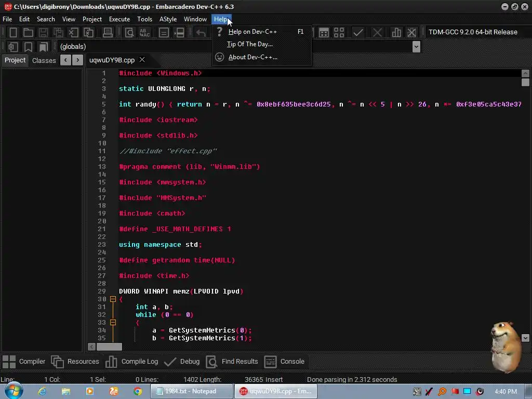Click the New file toolbar icon
Screen dimensions: 532x399
click(13, 32)
